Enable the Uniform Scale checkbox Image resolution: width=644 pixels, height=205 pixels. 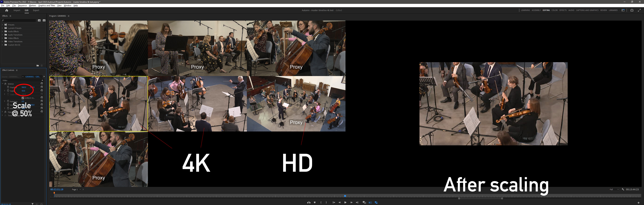23,98
